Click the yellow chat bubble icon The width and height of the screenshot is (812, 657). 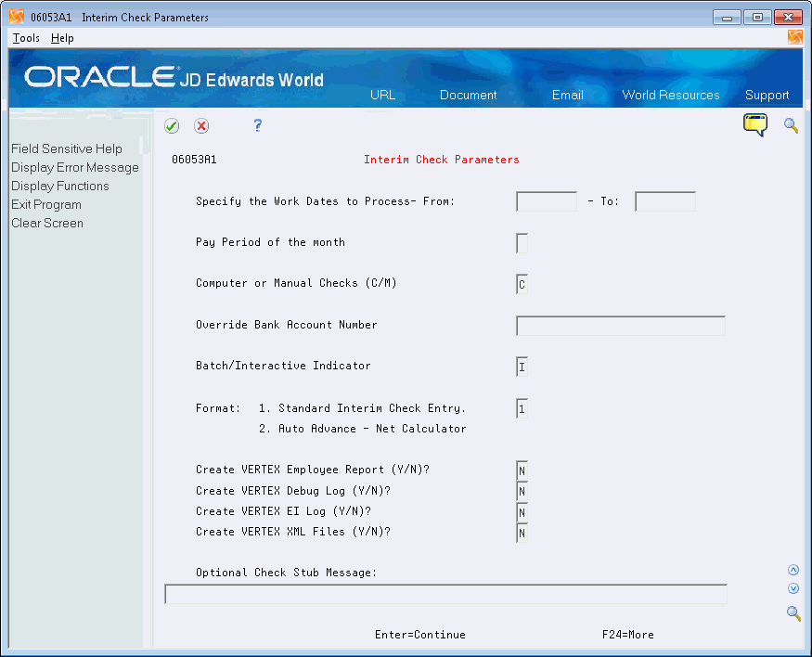point(755,124)
